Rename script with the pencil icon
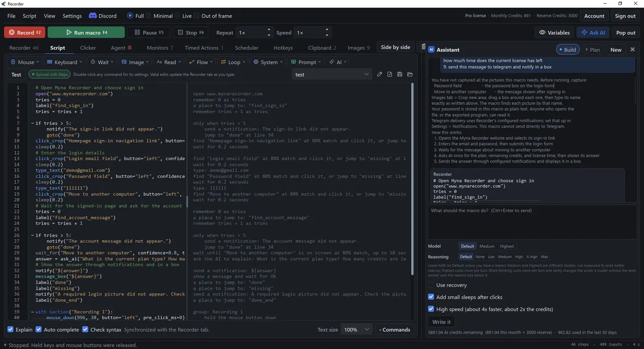The image size is (644, 349). pyautogui.click(x=380, y=75)
